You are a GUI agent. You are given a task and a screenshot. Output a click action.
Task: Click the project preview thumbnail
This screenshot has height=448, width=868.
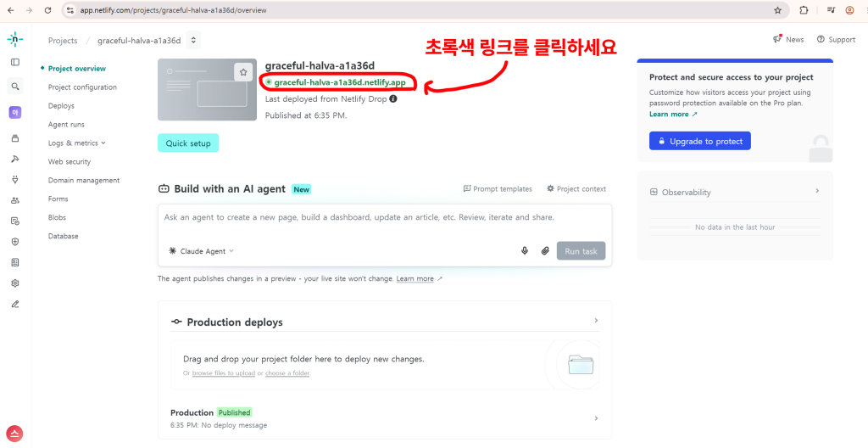(x=207, y=90)
